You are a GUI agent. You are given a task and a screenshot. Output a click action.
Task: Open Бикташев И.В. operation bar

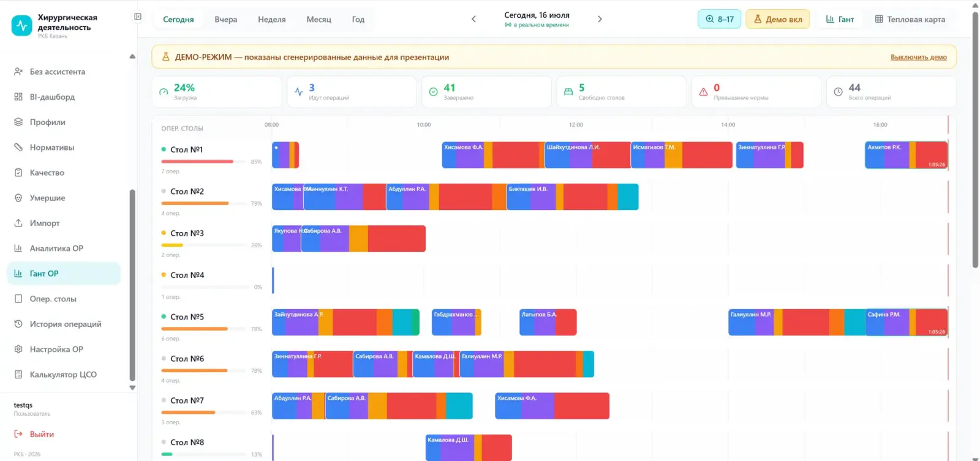[x=573, y=197]
